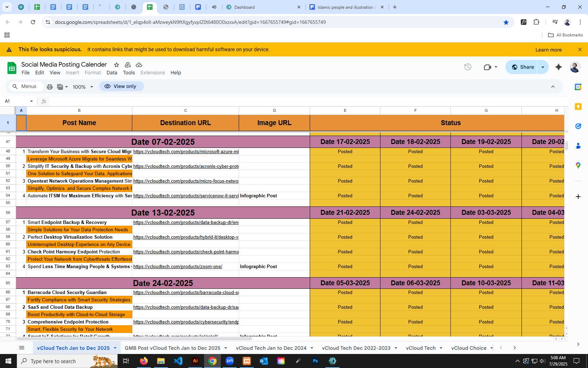Click the horizontal sheet scrollbar

[134, 339]
